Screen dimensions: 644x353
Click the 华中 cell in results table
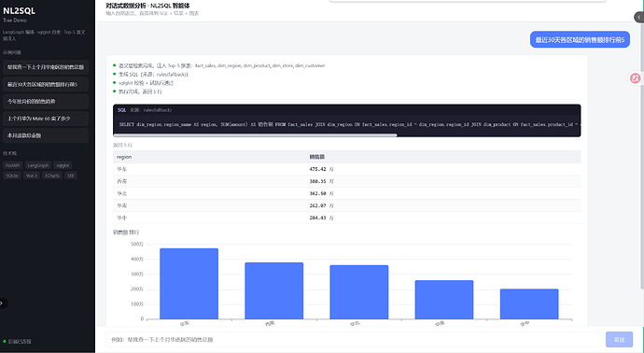[x=121, y=218]
